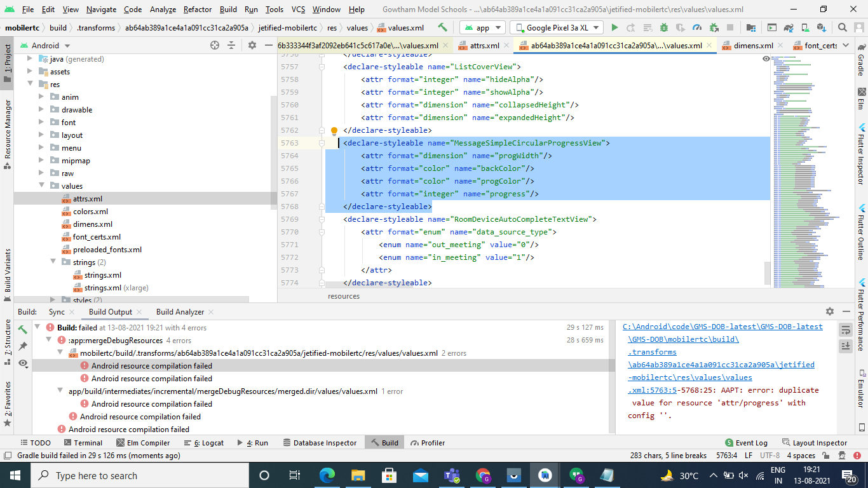Run the app with the green play button
Screen dimensions: 868x488
pyautogui.click(x=614, y=27)
